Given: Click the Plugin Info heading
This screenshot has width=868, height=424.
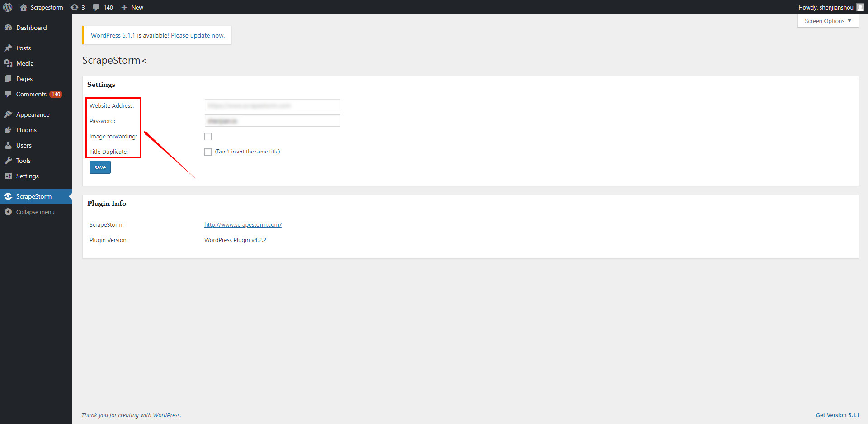Looking at the screenshot, I should (x=107, y=204).
